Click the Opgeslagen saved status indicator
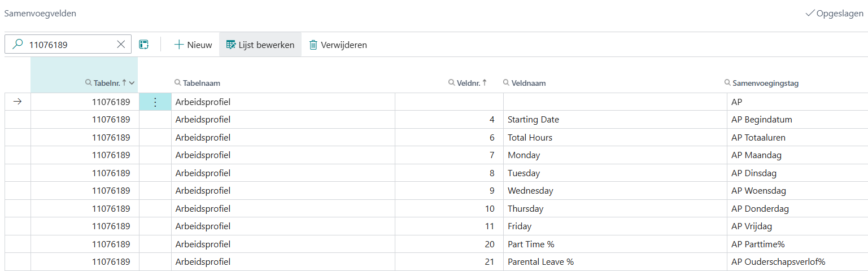The width and height of the screenshot is (868, 271). [x=834, y=14]
